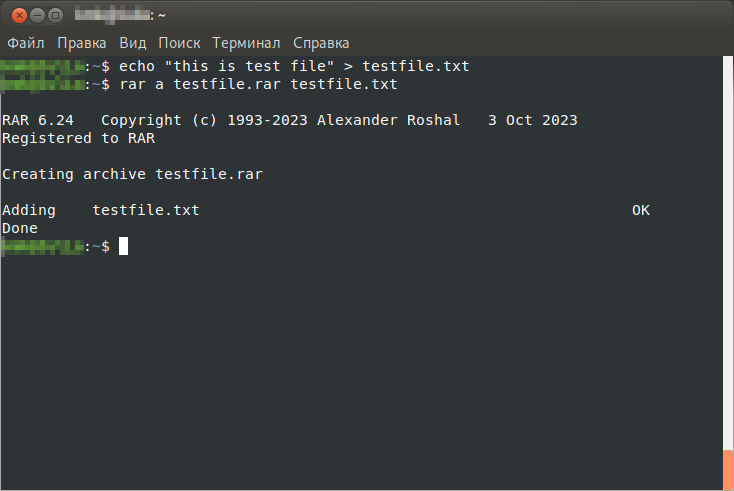Click testfile.txt in the Adding line
Screen dimensions: 734x491
point(146,210)
